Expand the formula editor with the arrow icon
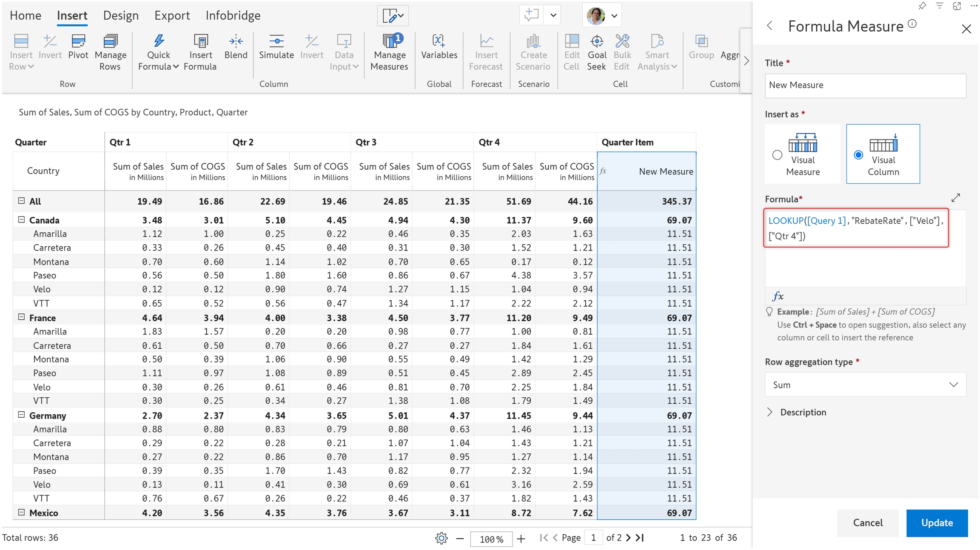Viewport: 980px width, 550px height. 956,198
